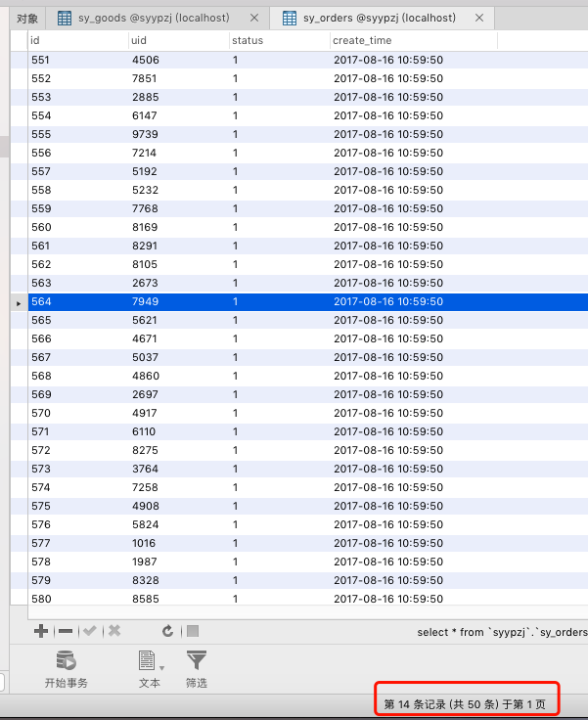Click the Filter (筛选) funnel icon
588x720 pixels.
(197, 661)
